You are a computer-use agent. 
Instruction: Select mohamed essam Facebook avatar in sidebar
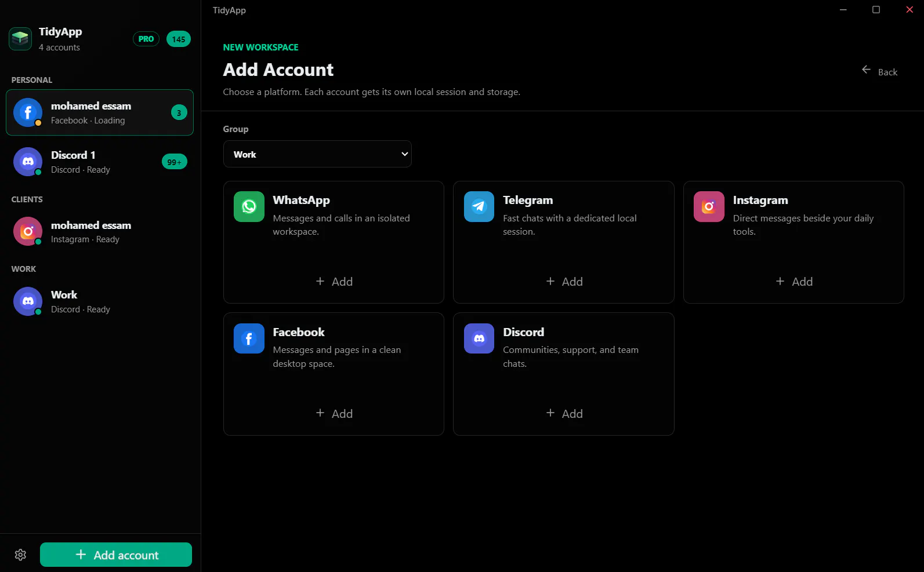[28, 112]
